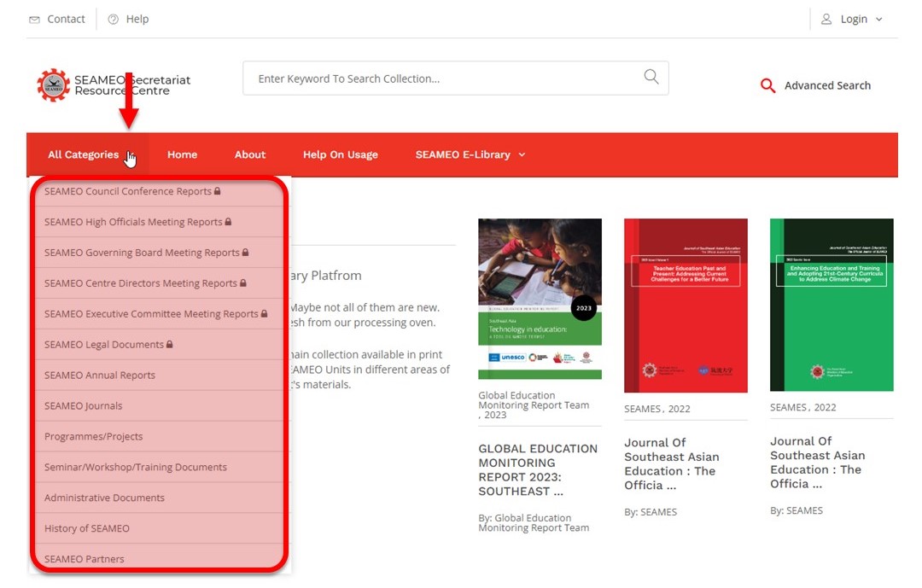This screenshot has height=588, width=922.
Task: Open the All Categories menu
Action: pyautogui.click(x=83, y=154)
